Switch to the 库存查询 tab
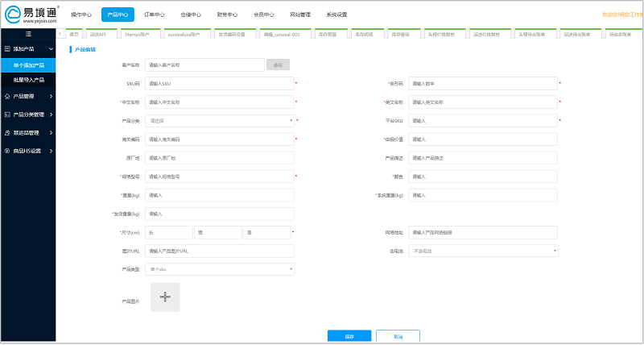 (x=400, y=35)
